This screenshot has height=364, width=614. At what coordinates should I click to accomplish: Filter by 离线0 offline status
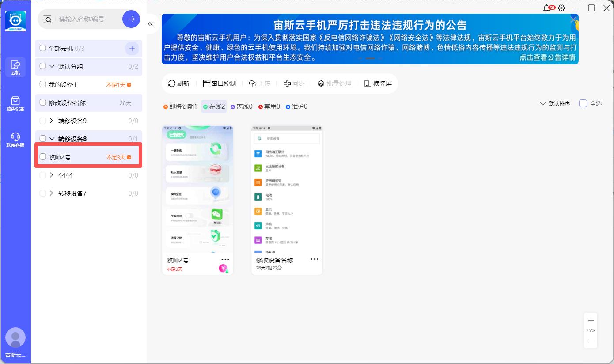[x=242, y=106]
